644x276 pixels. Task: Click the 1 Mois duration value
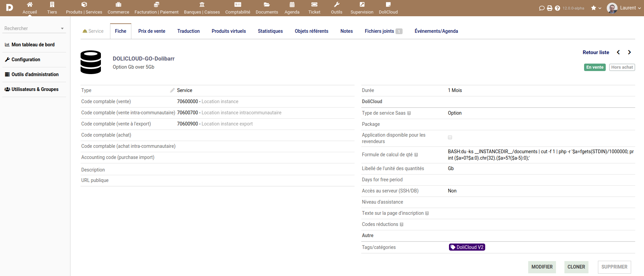[x=455, y=90]
